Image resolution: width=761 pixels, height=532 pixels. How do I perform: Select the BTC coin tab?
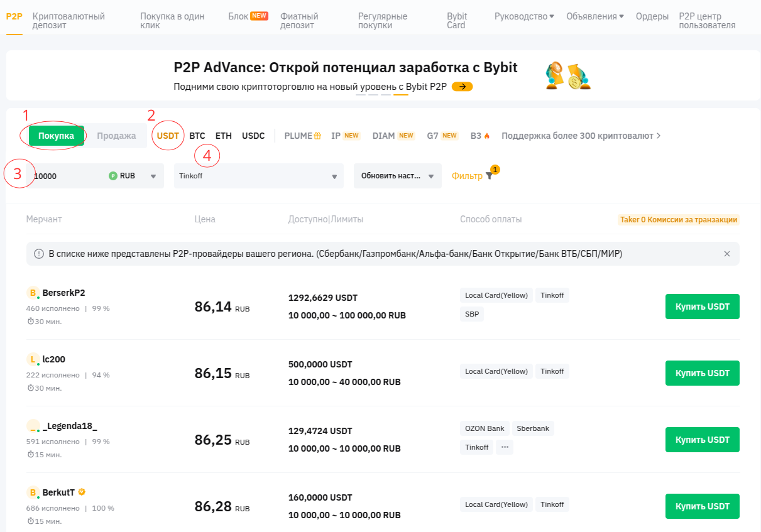[x=197, y=136]
